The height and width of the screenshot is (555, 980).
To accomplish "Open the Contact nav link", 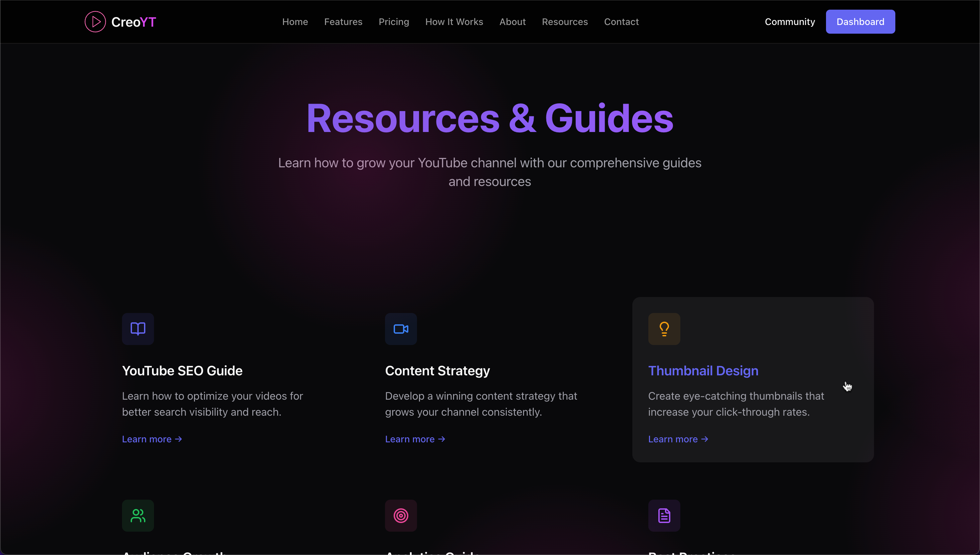I will click(x=621, y=22).
